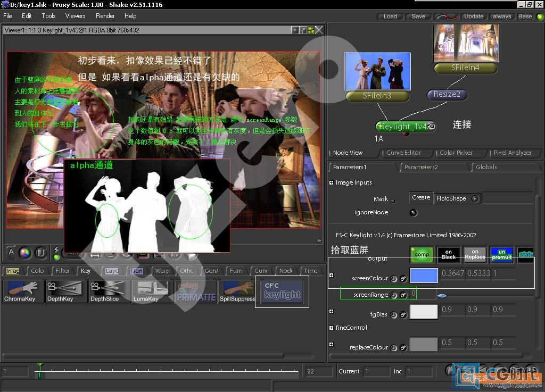The image size is (545, 392).
Task: Open the File menu
Action: (x=7, y=16)
